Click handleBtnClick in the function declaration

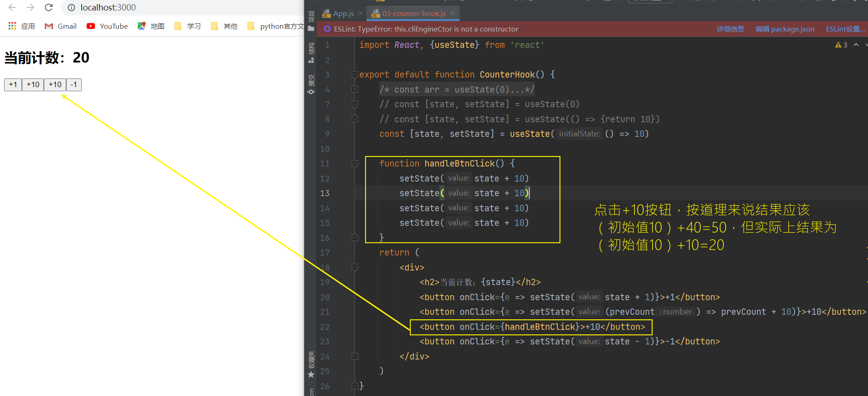click(x=460, y=163)
